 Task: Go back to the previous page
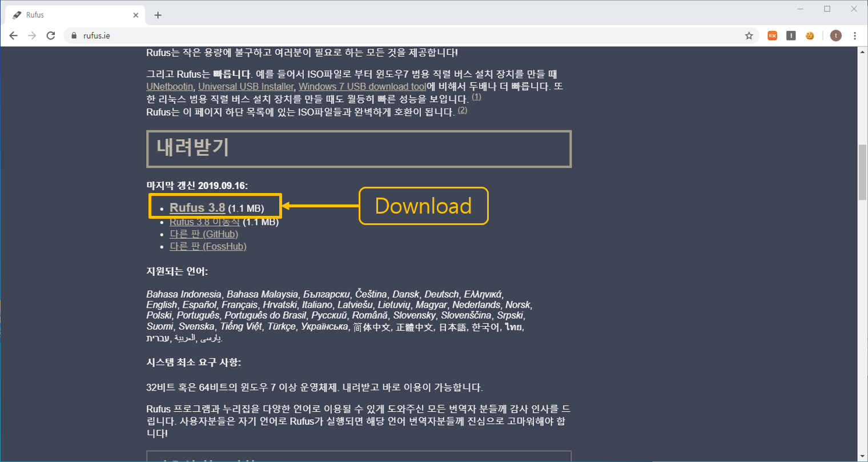click(13, 35)
